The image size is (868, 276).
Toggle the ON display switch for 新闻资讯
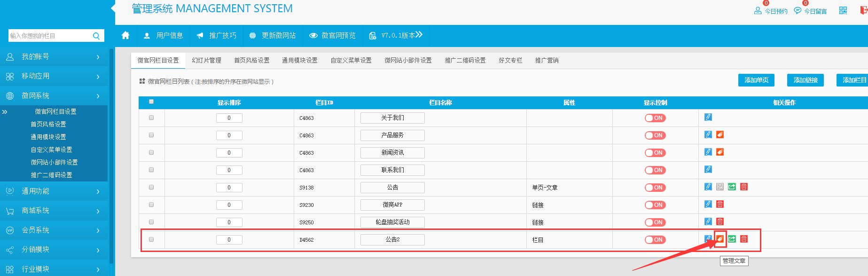pos(655,153)
